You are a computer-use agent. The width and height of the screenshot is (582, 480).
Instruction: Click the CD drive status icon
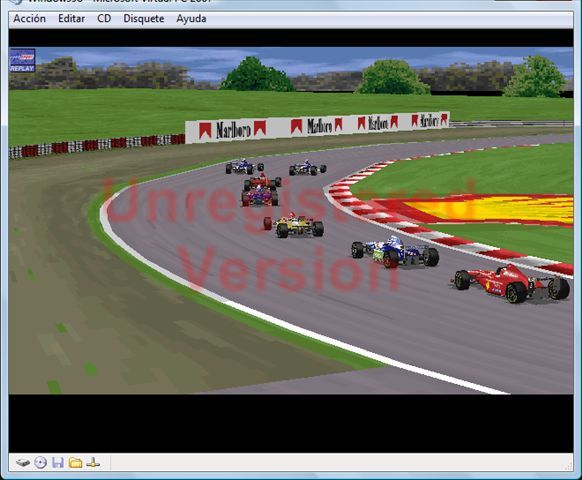coord(40,463)
